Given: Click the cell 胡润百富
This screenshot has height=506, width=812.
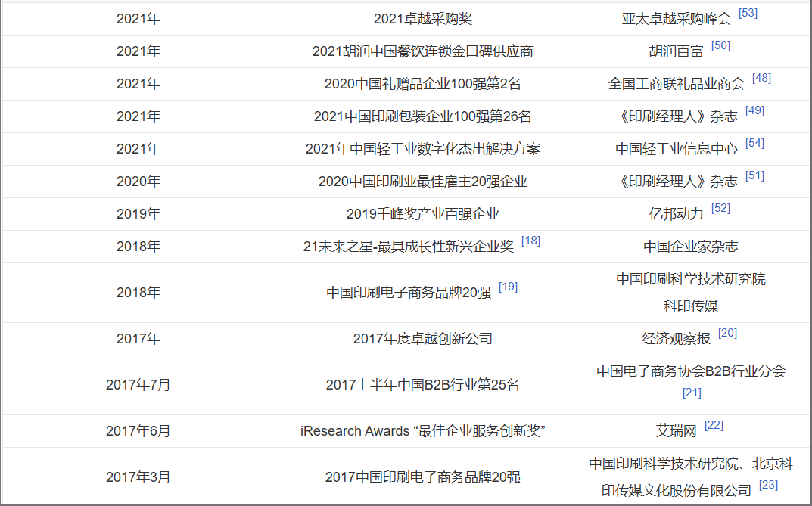Looking at the screenshot, I should [x=691, y=51].
